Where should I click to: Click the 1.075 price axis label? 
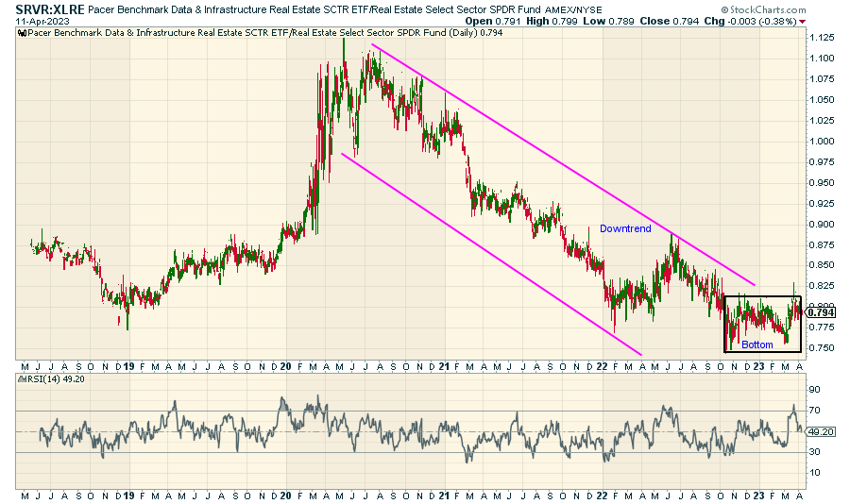822,79
